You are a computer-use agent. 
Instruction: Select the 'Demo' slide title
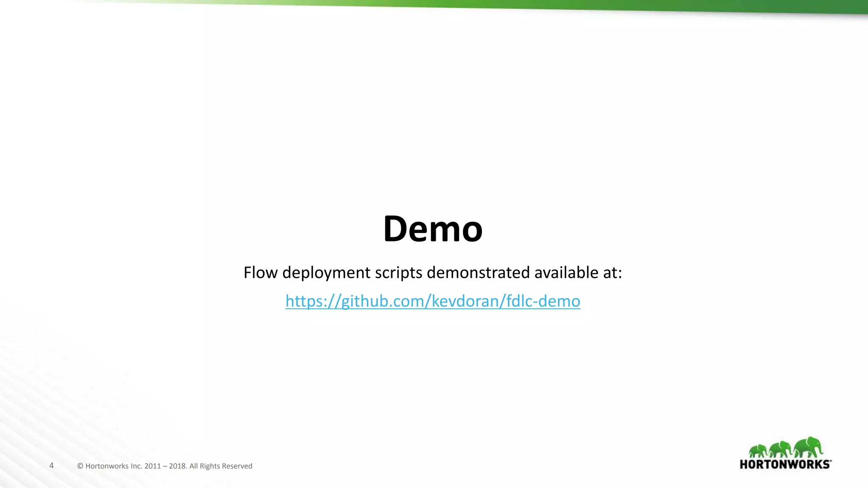point(433,229)
